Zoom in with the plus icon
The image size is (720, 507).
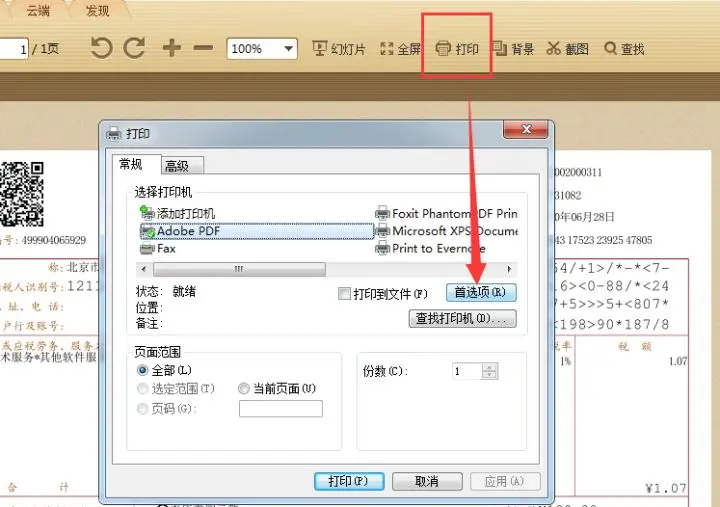[172, 48]
